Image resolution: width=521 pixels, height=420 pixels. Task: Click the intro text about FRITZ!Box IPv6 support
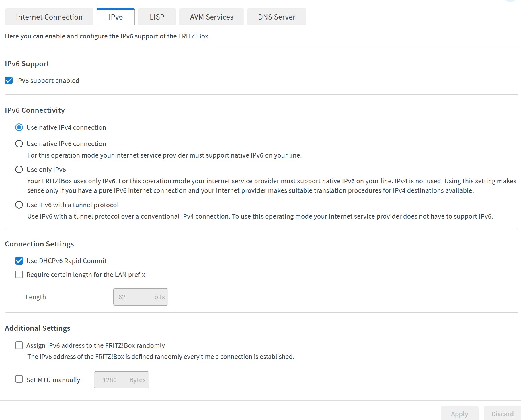(x=108, y=36)
